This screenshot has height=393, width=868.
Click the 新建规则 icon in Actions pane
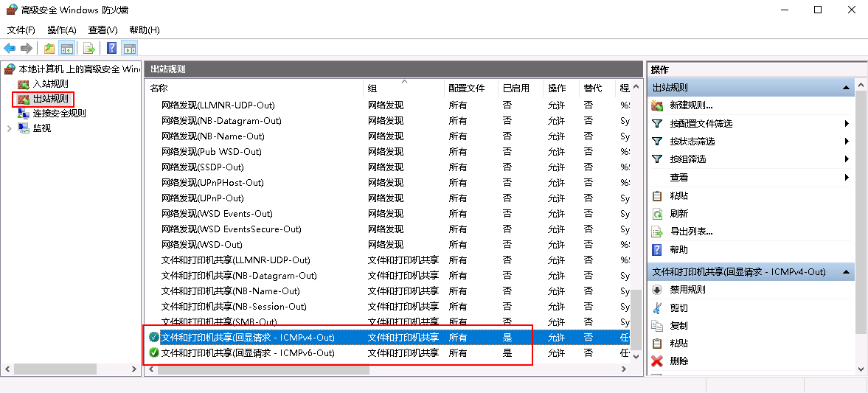(x=657, y=105)
